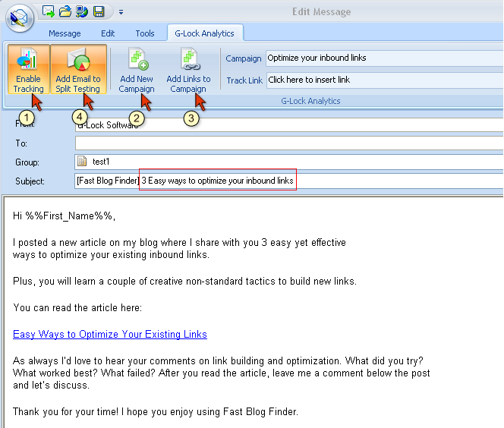Click into the To field

(x=289, y=143)
